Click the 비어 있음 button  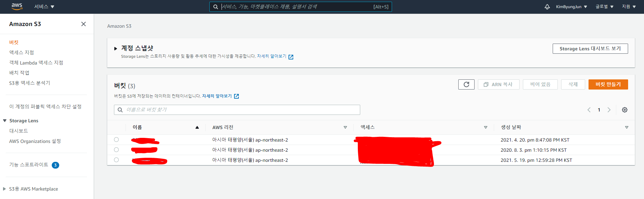click(540, 84)
